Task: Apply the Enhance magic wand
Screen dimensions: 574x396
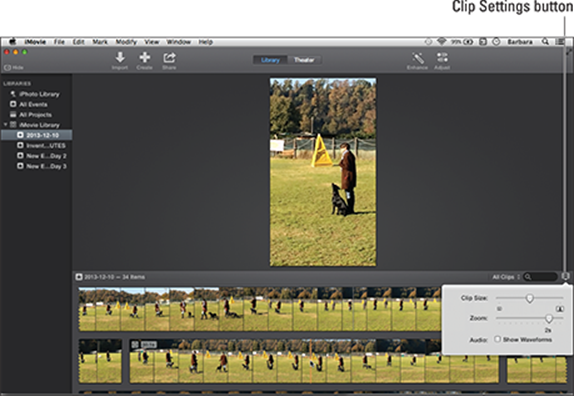Action: [418, 58]
